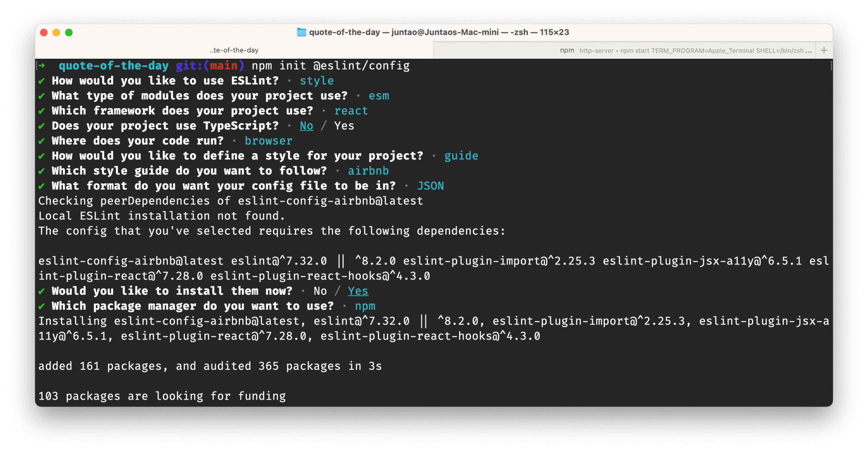This screenshot has width=868, height=453.
Task: Click the 'The config that you've selected requires' line
Action: coord(272,231)
